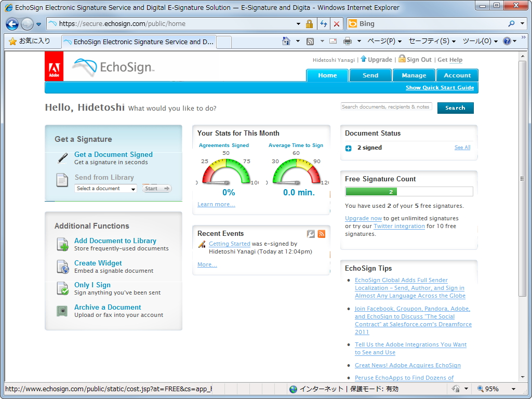This screenshot has width=532, height=399.
Task: Click the Free Signature Count progress bar
Action: click(x=409, y=192)
